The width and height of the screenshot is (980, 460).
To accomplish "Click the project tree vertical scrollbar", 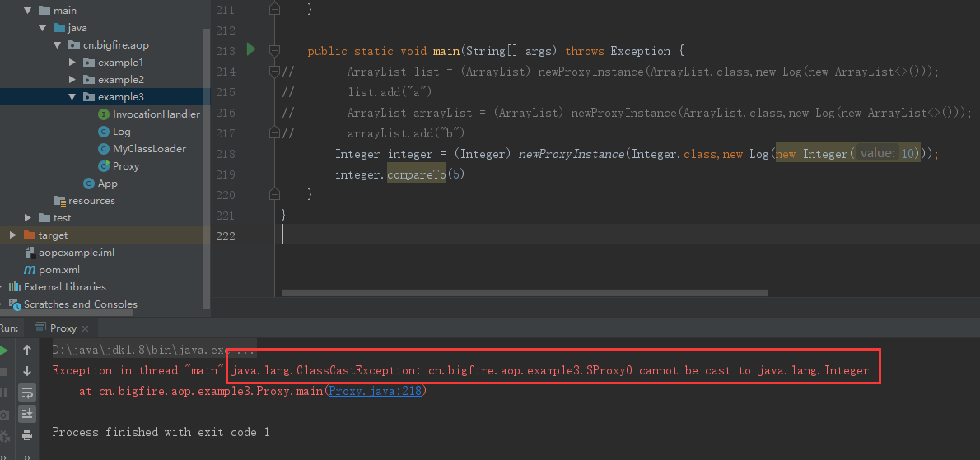I will (207, 169).
